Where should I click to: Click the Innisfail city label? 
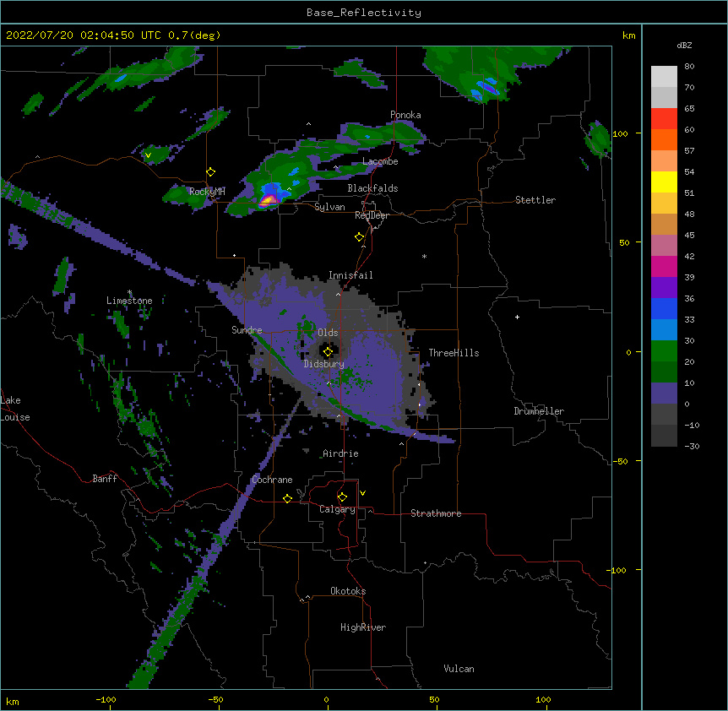click(x=350, y=275)
